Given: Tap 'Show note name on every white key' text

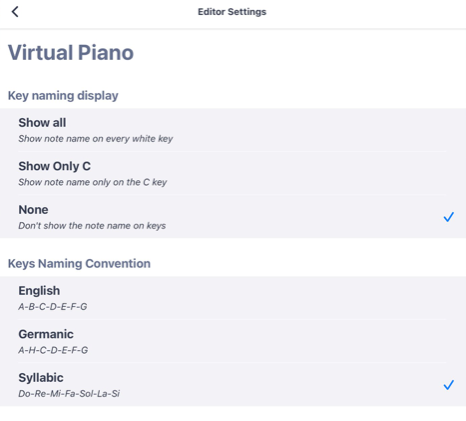Looking at the screenshot, I should click(96, 139).
